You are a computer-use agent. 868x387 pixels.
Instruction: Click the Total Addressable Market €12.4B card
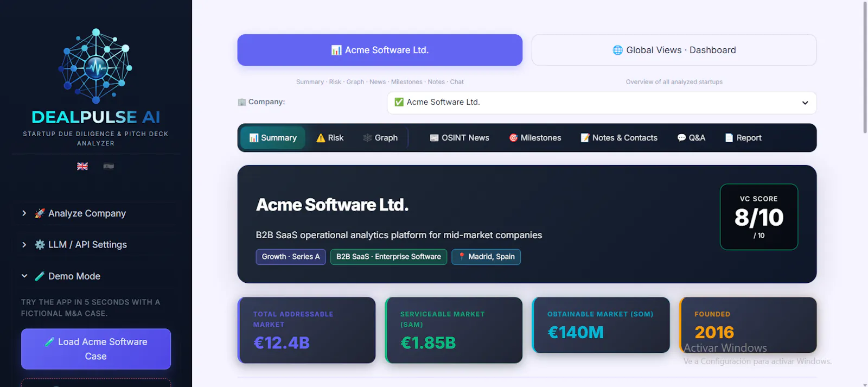point(307,330)
